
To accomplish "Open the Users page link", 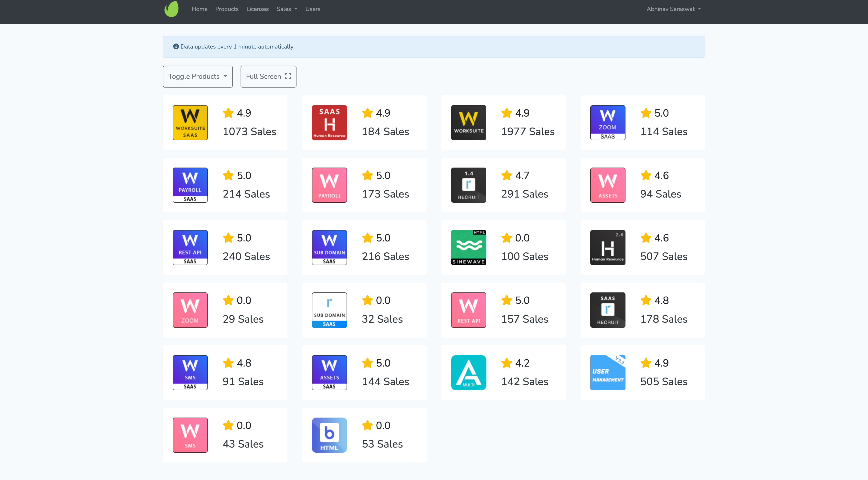I will click(313, 9).
